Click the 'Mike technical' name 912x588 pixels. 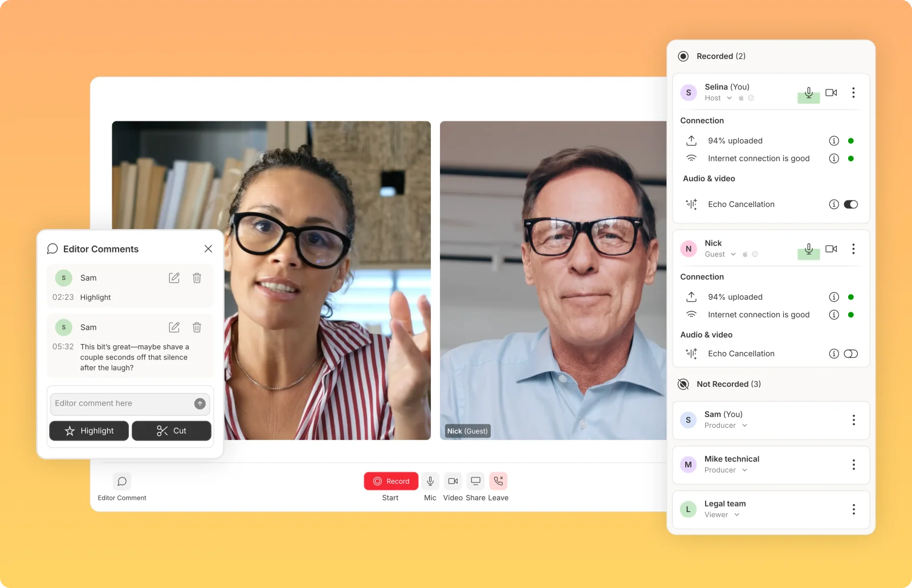click(732, 459)
